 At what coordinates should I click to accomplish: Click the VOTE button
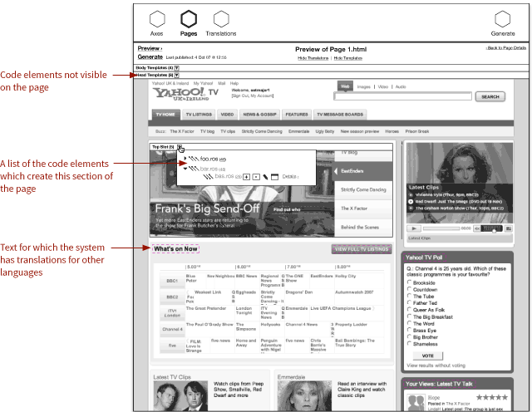(428, 356)
